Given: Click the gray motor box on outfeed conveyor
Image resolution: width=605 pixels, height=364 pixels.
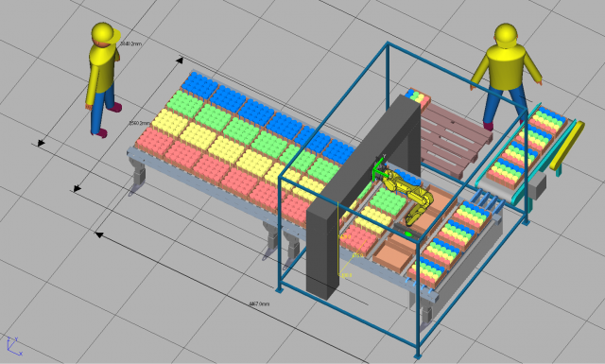Looking at the screenshot, I should [537, 185].
